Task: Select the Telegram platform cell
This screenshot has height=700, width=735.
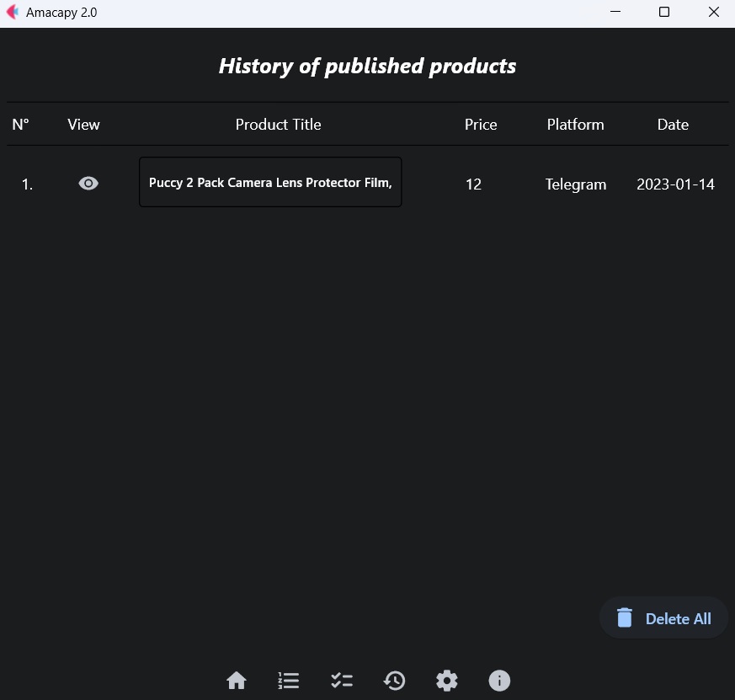Action: tap(575, 184)
